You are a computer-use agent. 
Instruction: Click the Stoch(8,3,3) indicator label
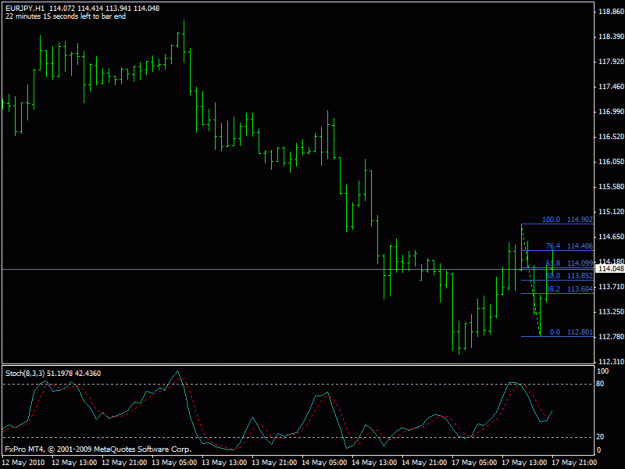click(x=53, y=373)
